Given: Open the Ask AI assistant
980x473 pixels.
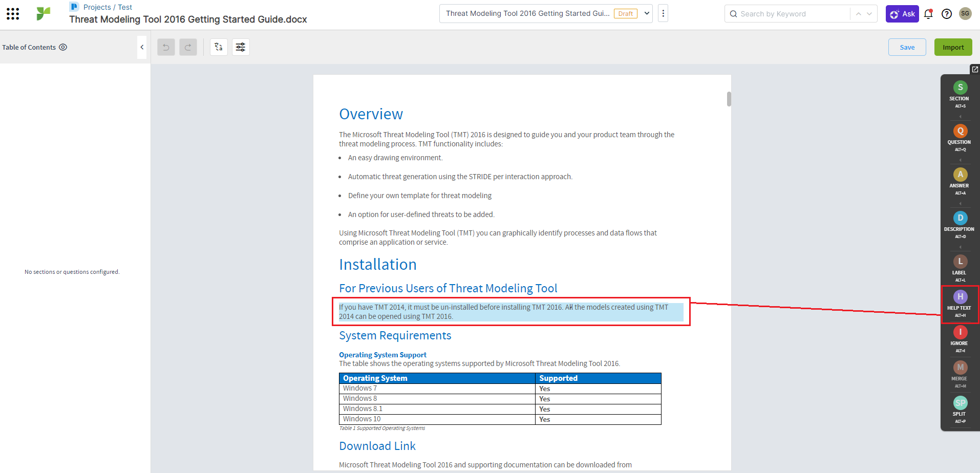Looking at the screenshot, I should pos(902,14).
